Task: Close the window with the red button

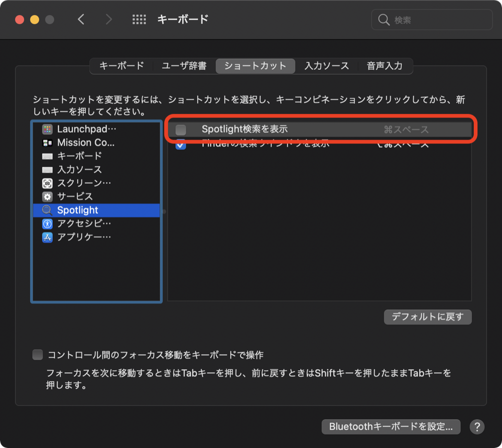Action: [20, 20]
